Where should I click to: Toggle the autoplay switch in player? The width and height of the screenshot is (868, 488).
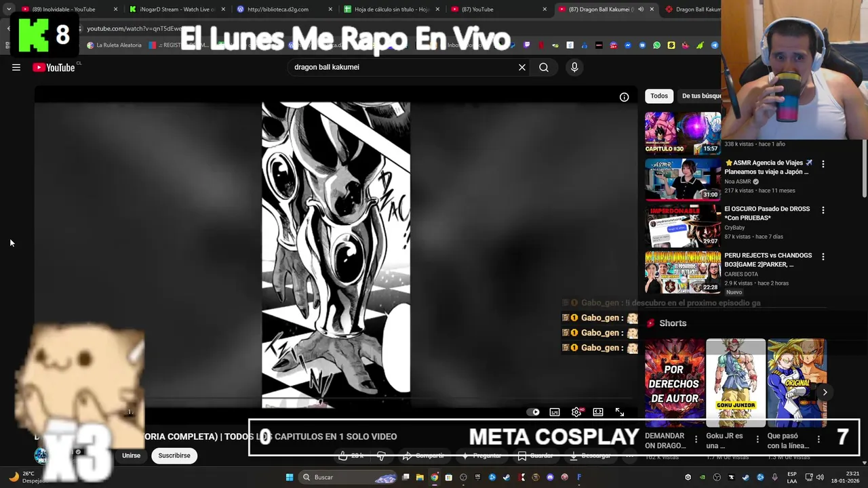coord(534,412)
